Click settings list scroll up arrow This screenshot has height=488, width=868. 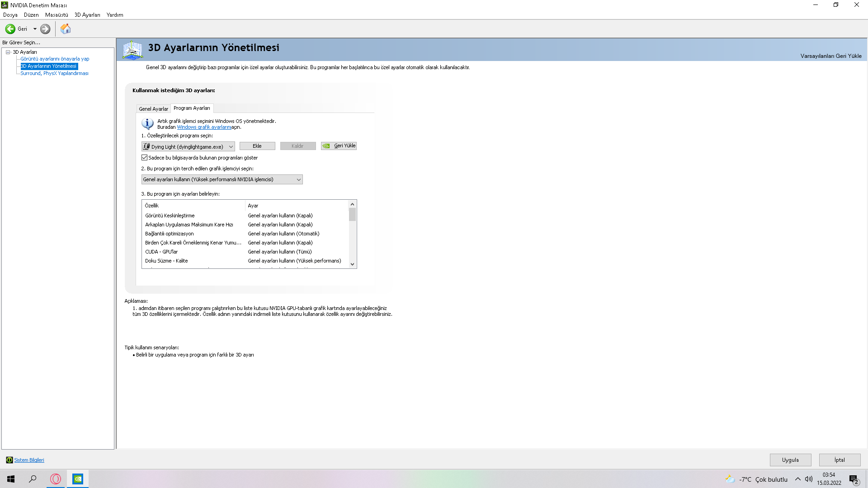[352, 204]
